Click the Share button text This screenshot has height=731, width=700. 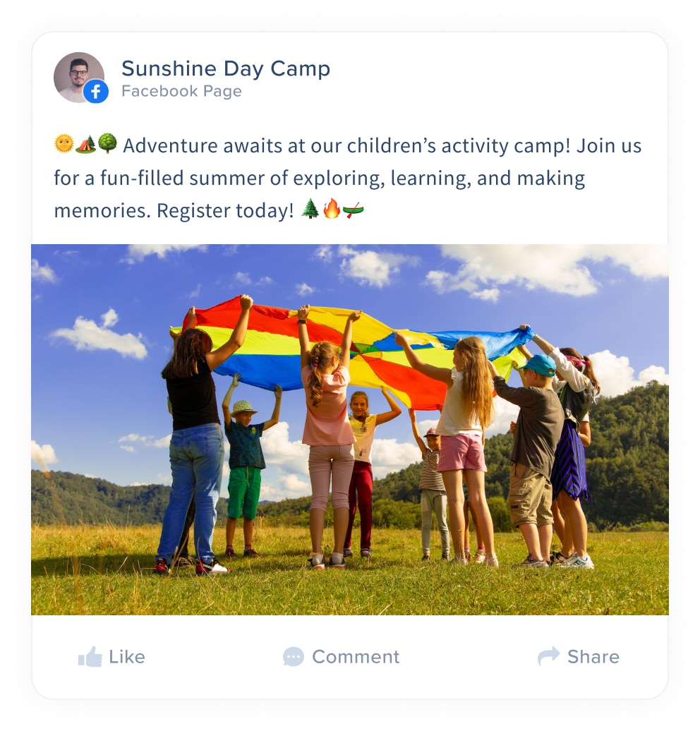(x=593, y=656)
